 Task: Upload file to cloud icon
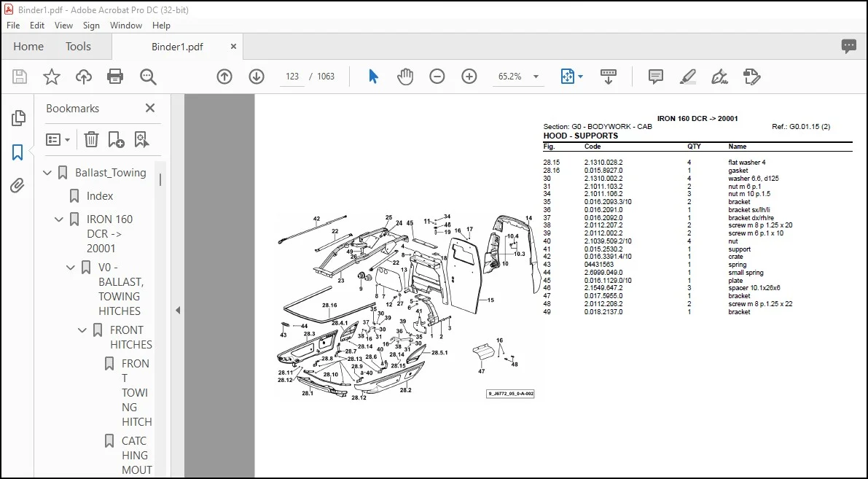point(84,77)
